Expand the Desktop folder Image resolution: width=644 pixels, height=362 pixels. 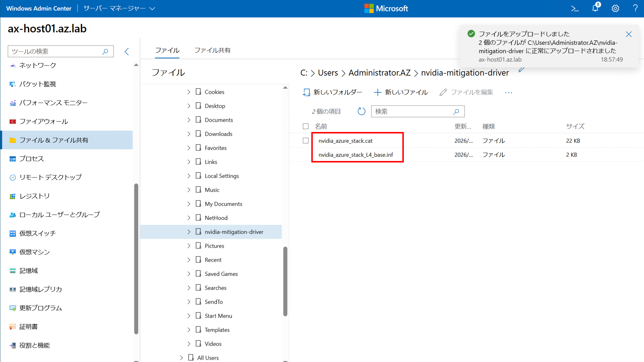189,106
